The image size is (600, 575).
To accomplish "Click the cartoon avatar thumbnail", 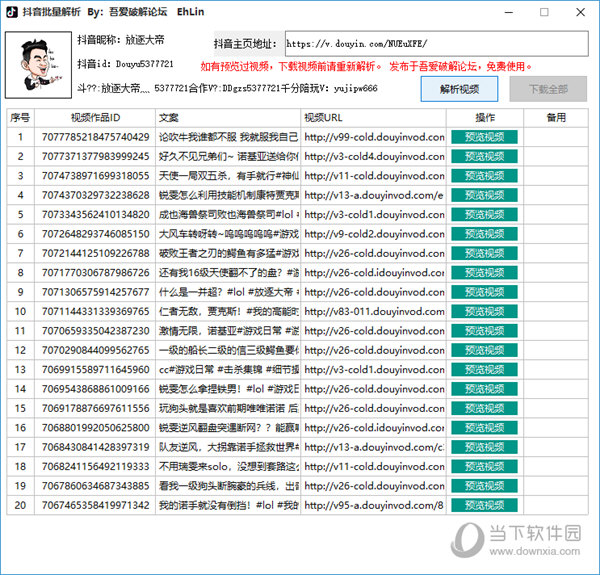I will (x=38, y=65).
